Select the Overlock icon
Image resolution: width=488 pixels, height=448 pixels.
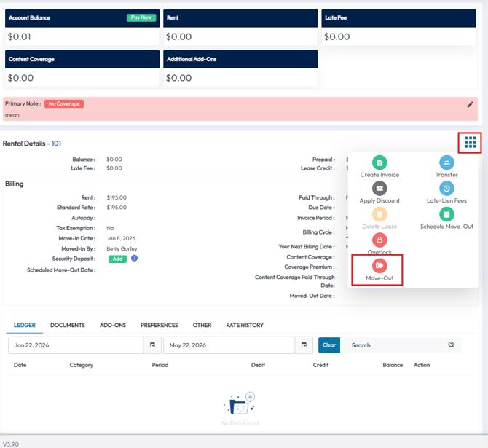click(x=379, y=240)
